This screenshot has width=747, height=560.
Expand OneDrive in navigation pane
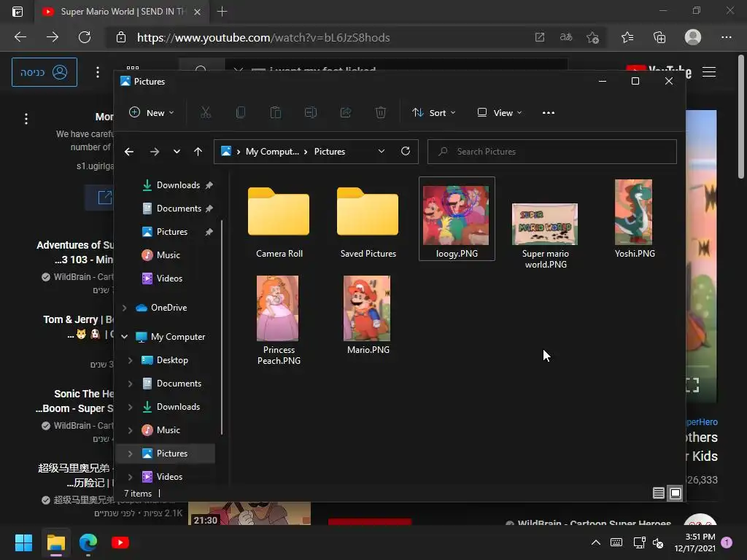(124, 308)
